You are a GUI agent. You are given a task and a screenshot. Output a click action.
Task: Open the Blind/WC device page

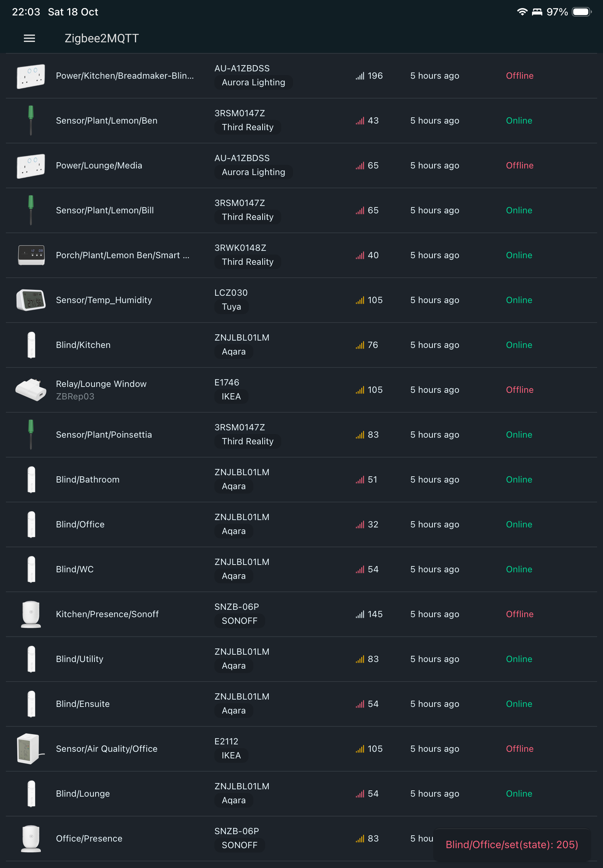pos(75,569)
